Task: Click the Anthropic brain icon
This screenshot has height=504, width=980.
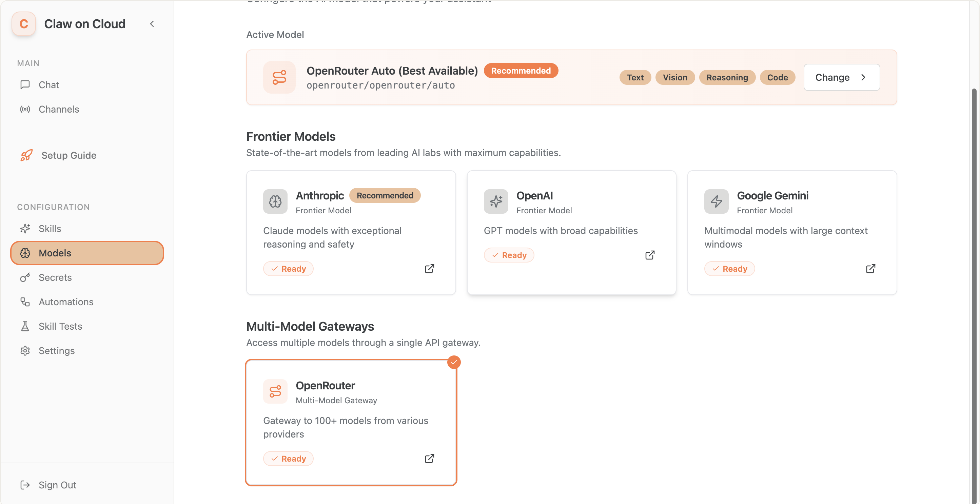Action: point(275,201)
